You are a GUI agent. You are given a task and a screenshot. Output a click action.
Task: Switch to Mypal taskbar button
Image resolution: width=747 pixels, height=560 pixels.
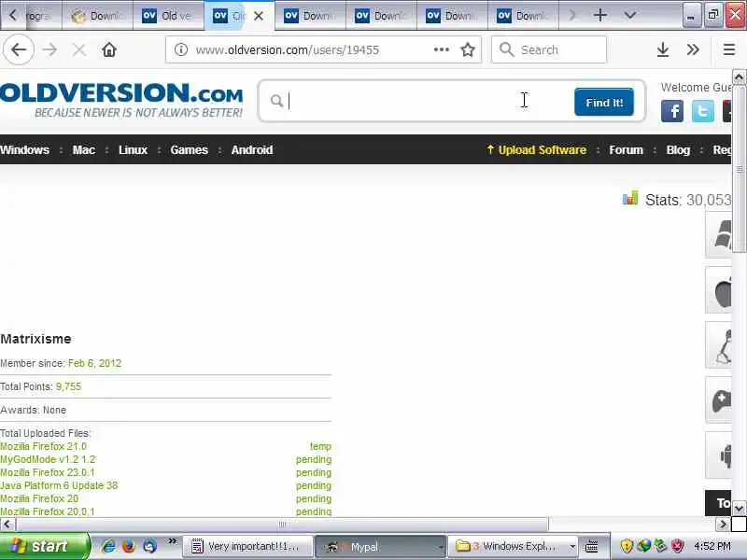(x=380, y=547)
